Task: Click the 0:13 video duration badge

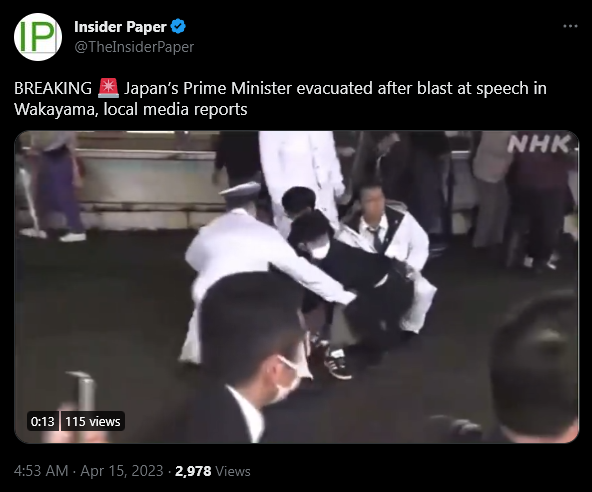Action: click(x=43, y=421)
